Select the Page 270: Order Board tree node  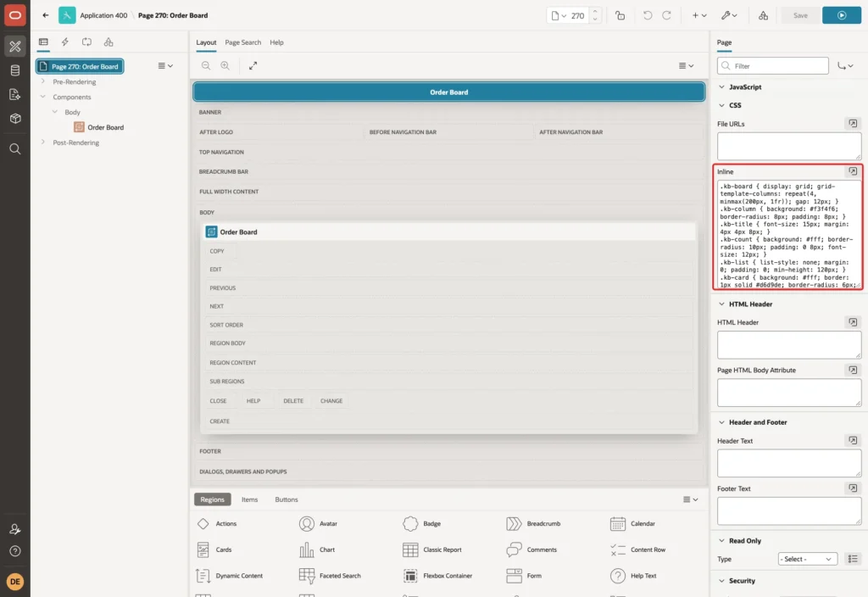tap(80, 66)
